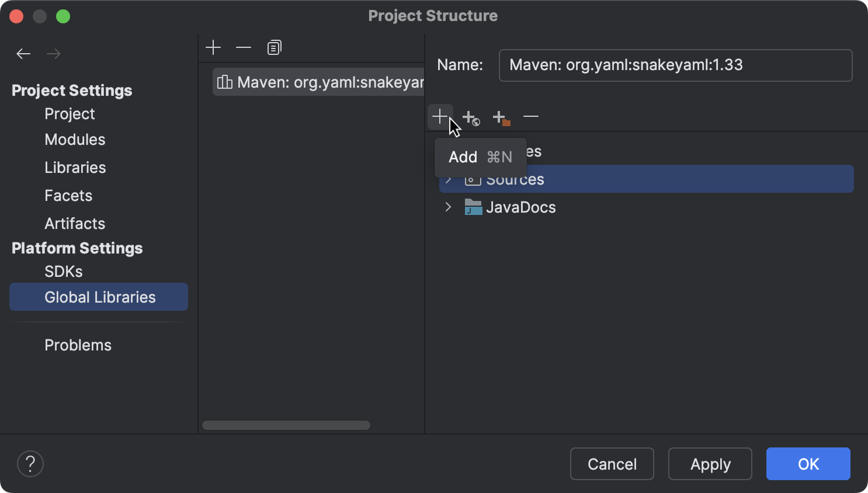Open the SDKs section
Image resolution: width=868 pixels, height=493 pixels.
[x=64, y=271]
